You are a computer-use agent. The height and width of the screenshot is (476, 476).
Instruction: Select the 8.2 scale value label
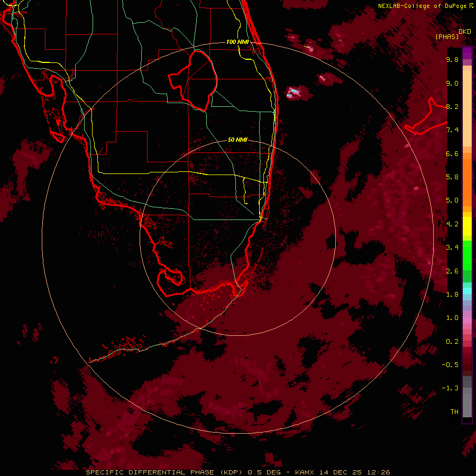(x=452, y=106)
